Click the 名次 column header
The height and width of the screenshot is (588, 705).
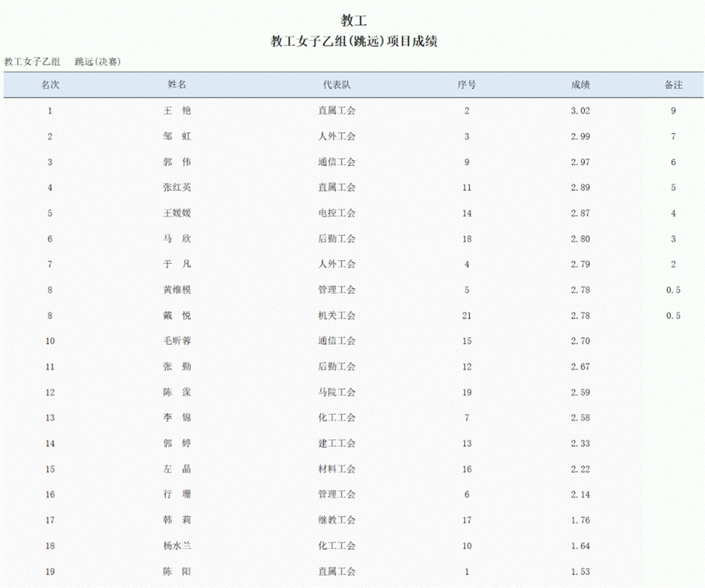coord(50,85)
